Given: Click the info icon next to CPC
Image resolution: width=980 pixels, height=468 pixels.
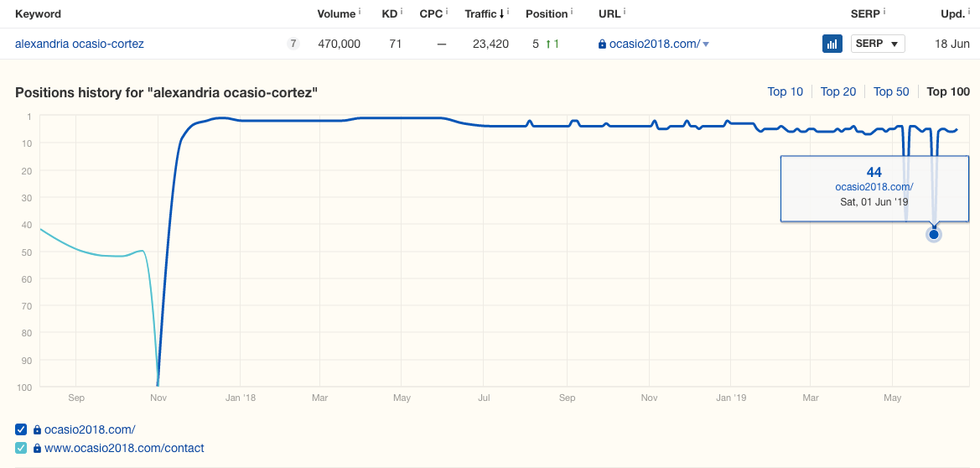Looking at the screenshot, I should (x=449, y=12).
